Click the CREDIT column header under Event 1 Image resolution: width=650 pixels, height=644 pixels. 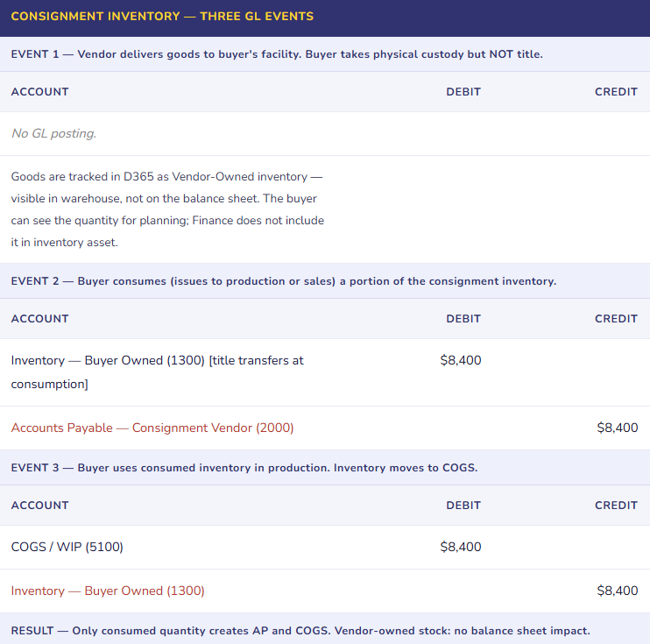pyautogui.click(x=616, y=91)
